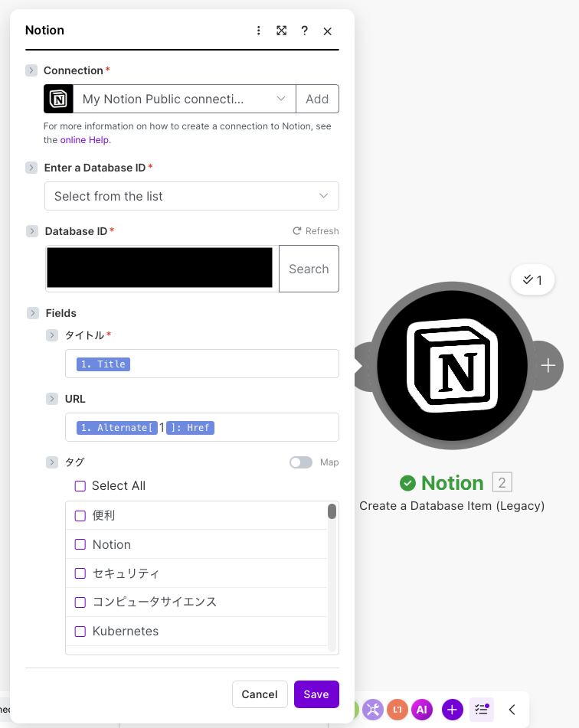This screenshot has width=579, height=728.
Task: Open the three-dot options menu in Notion panel
Action: (258, 31)
